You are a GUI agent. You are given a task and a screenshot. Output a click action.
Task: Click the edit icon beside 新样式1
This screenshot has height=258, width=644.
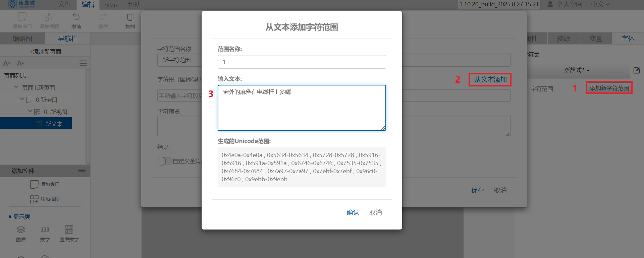click(636, 70)
